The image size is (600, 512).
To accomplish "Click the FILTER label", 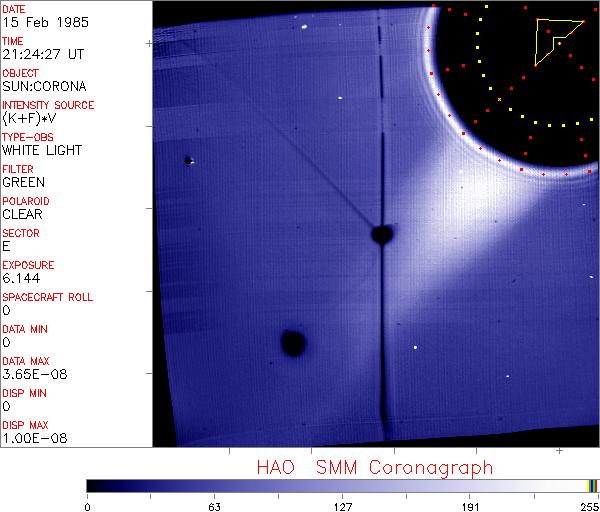I will 18,169.
